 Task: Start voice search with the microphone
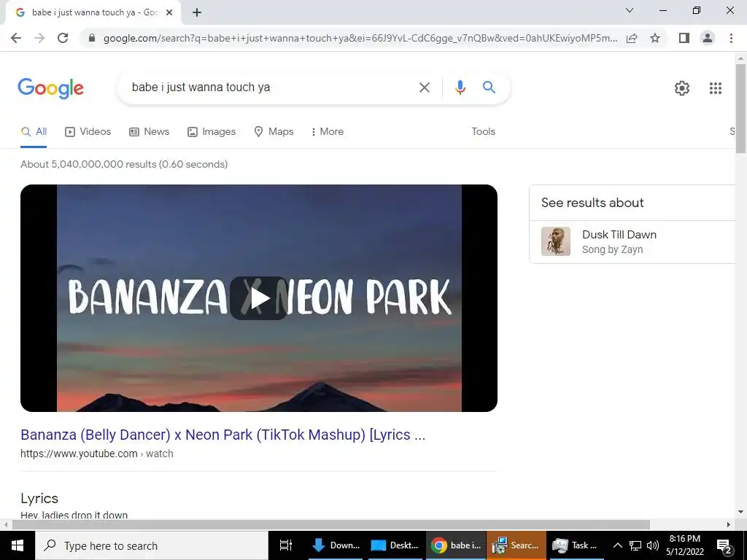[x=460, y=87]
